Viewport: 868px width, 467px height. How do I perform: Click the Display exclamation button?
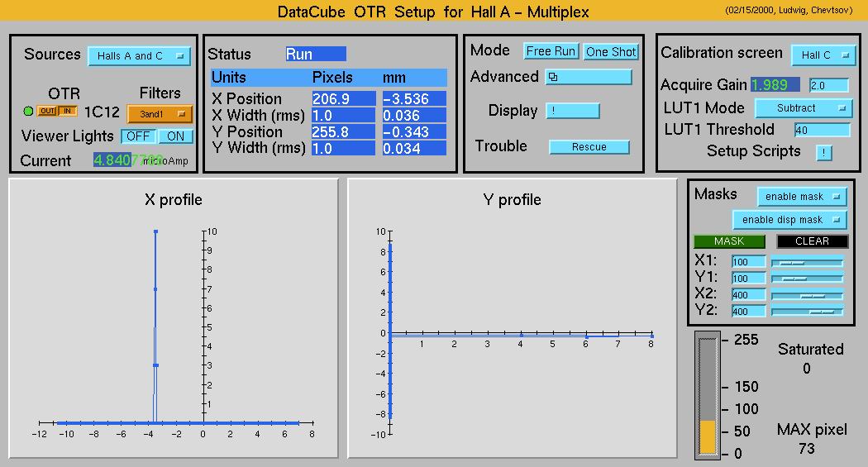572,111
